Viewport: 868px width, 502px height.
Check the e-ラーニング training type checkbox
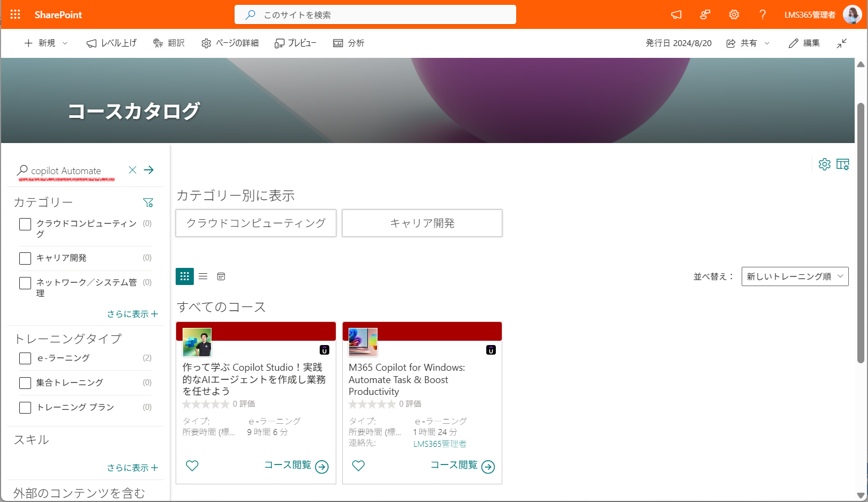pyautogui.click(x=25, y=358)
